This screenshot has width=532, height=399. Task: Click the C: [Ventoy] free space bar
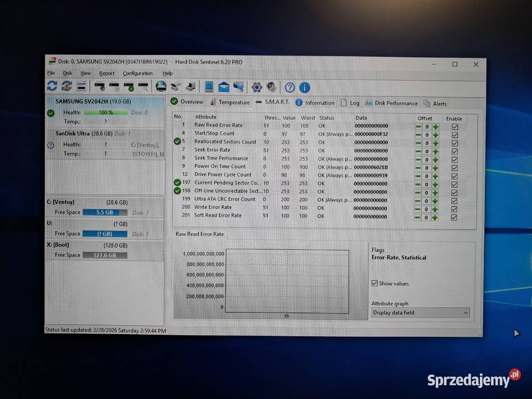click(x=105, y=212)
